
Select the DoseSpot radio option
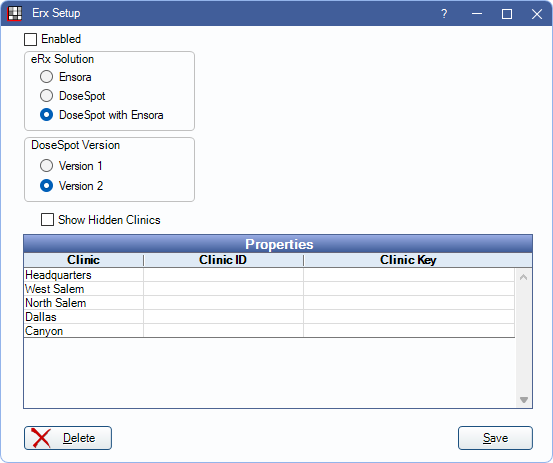(x=46, y=96)
